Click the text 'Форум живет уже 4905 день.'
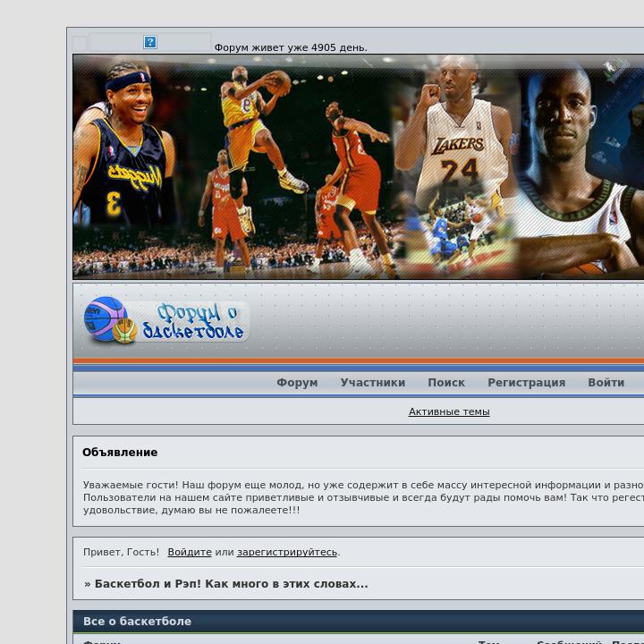The width and height of the screenshot is (644, 644). click(x=291, y=47)
